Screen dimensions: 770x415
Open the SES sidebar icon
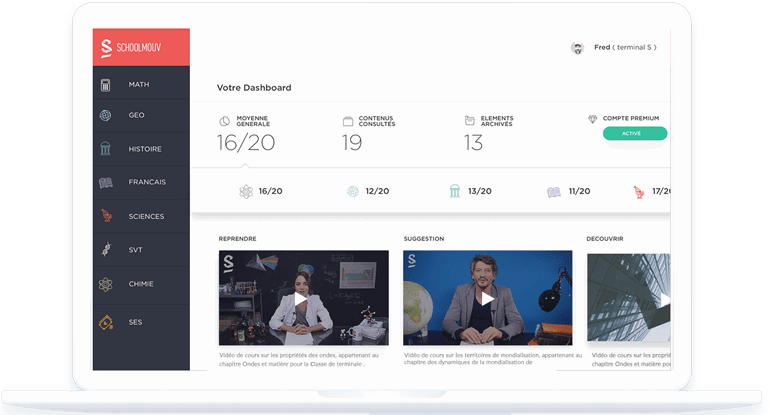[x=105, y=322]
